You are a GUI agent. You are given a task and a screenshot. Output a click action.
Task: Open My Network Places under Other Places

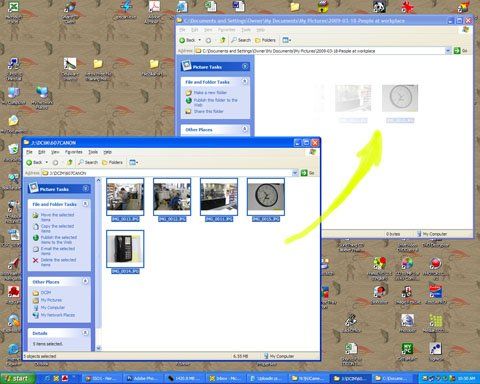click(58, 315)
